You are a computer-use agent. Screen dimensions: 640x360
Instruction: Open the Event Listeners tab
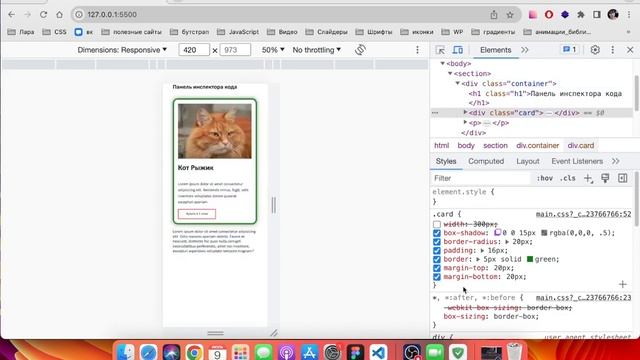pos(577,161)
